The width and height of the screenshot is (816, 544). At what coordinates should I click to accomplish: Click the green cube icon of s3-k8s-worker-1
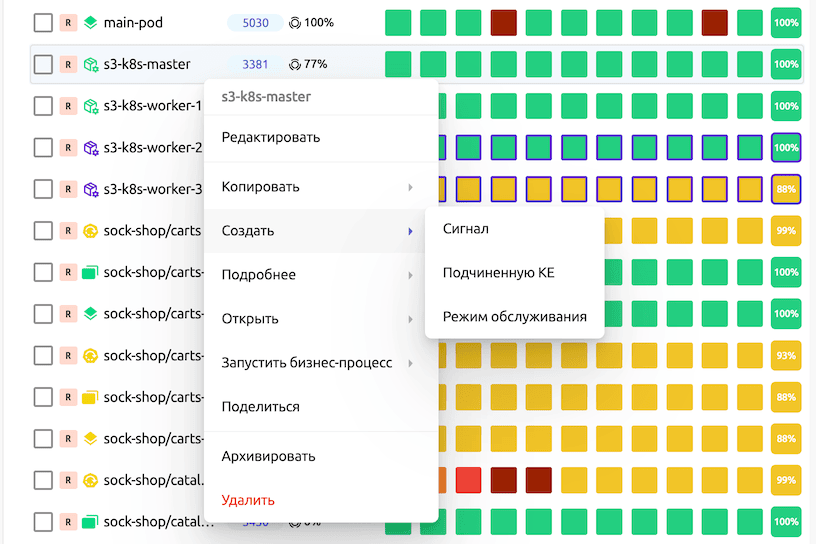click(90, 106)
